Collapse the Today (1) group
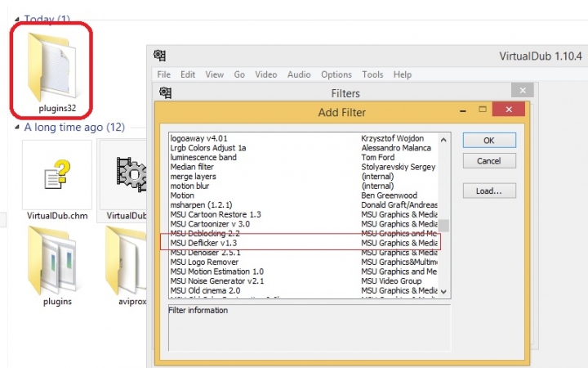 coord(17,19)
